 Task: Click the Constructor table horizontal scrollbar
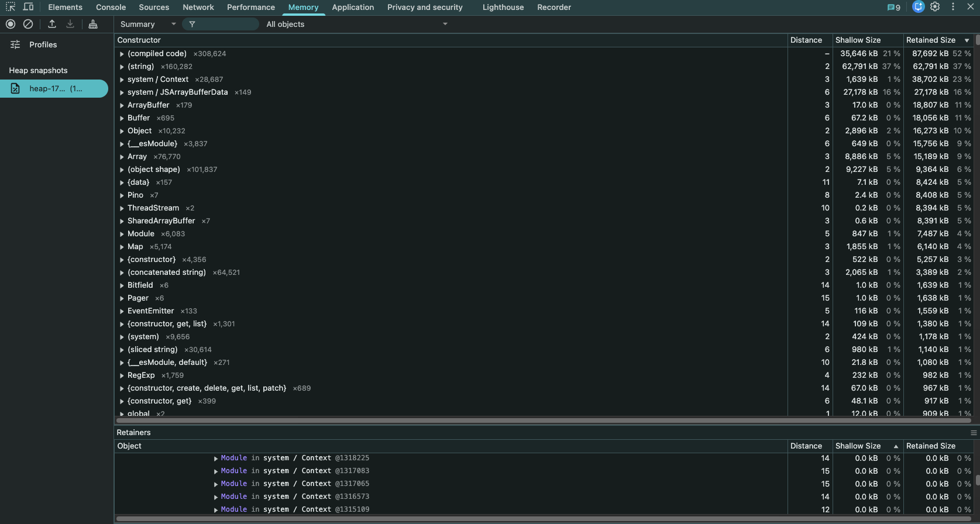[543, 420]
